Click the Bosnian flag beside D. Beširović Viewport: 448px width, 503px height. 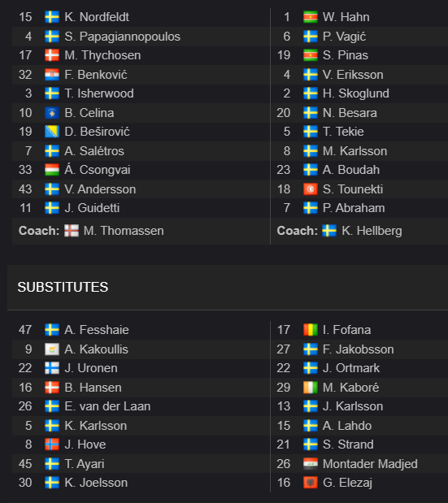coord(52,132)
